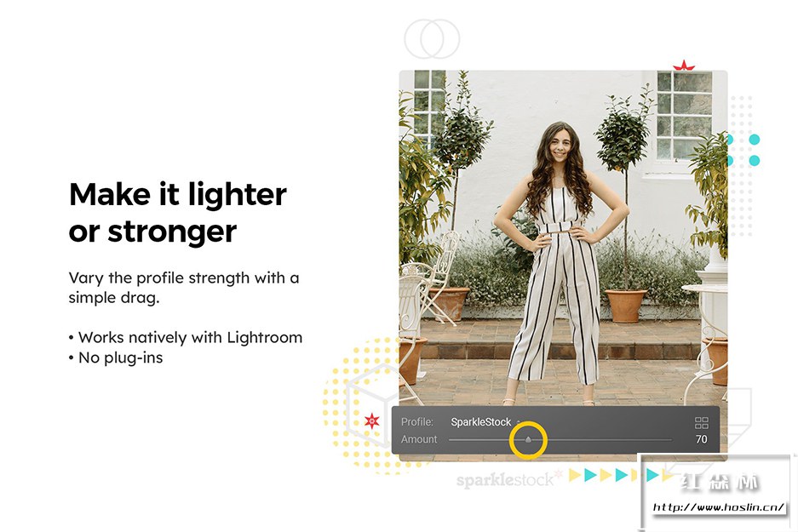Open the http://www.hoslin.cn/ link
Screen dimensions: 798x532
[719, 507]
